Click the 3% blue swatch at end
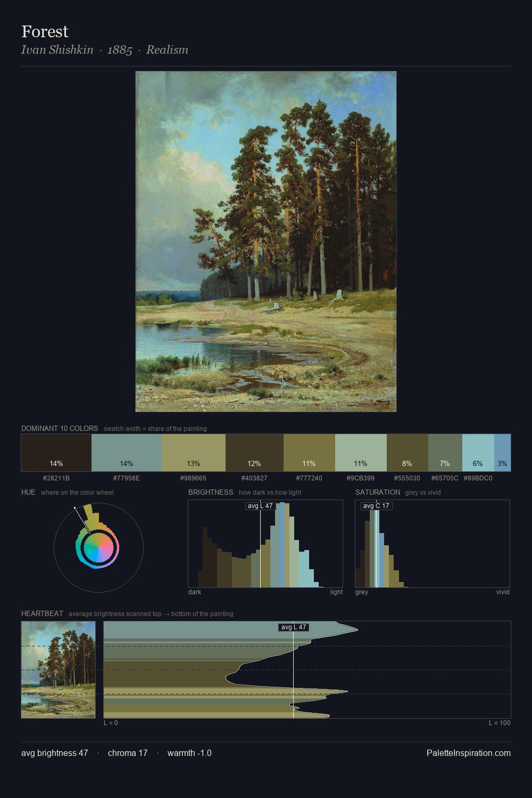 (502, 453)
